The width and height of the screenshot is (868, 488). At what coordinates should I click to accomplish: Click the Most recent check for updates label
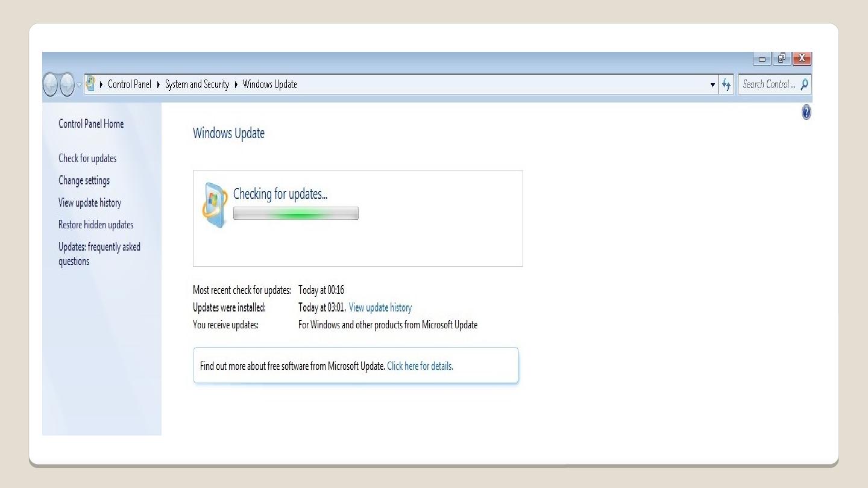tap(242, 290)
